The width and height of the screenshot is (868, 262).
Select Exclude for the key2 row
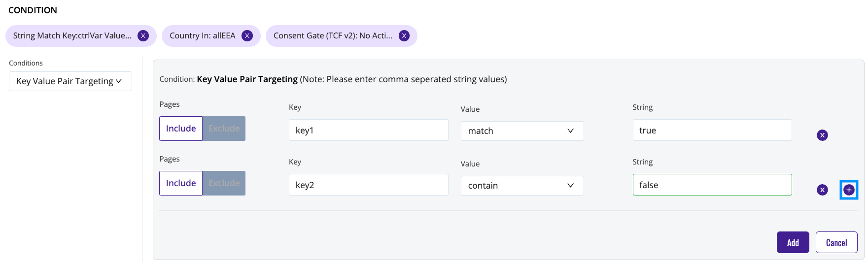click(224, 183)
